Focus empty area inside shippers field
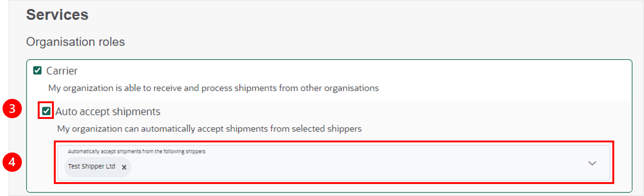Image resolution: width=644 pixels, height=196 pixels. [x=350, y=167]
